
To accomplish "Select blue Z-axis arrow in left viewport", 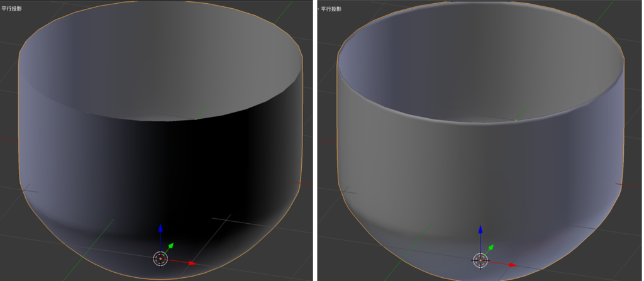I will tap(160, 228).
